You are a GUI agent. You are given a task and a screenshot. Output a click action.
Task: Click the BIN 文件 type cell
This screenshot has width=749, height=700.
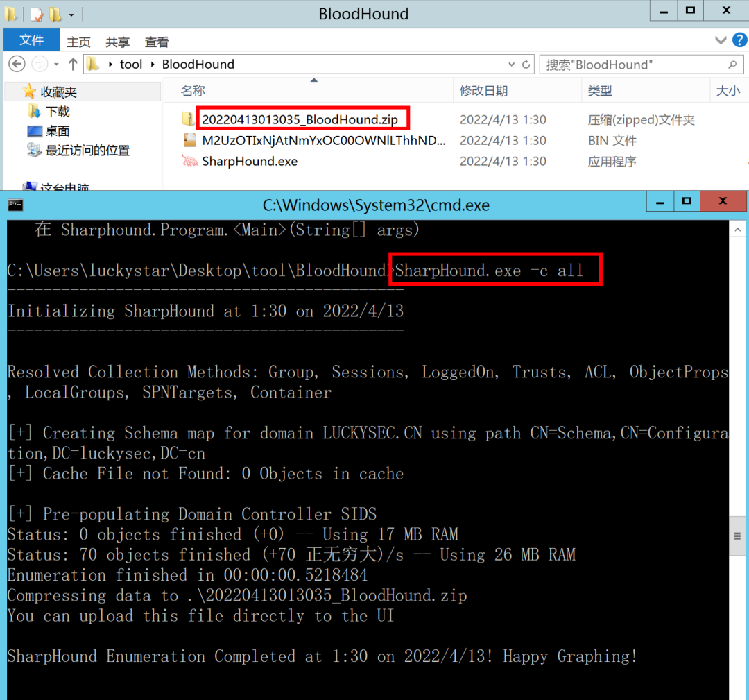[612, 141]
